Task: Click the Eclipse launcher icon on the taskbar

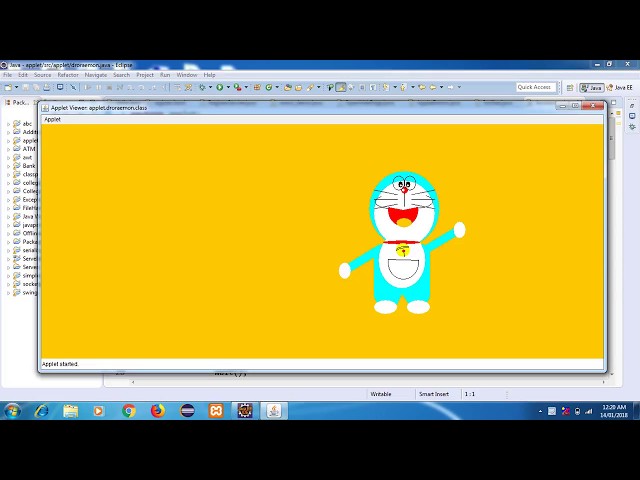Action: pyautogui.click(x=187, y=411)
